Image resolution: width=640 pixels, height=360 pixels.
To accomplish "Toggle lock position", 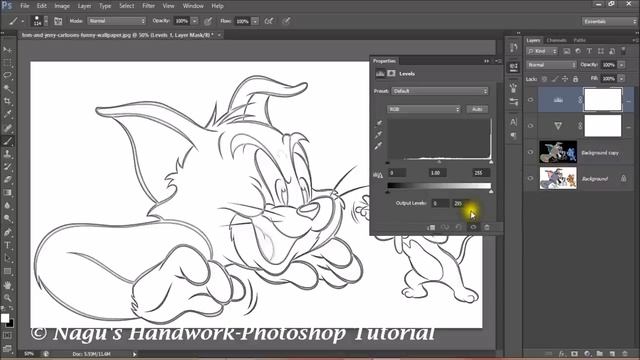I will coord(565,79).
